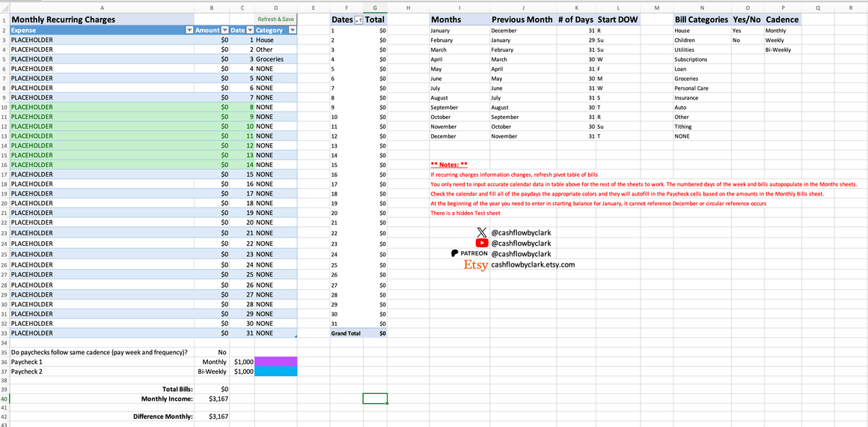Click 'There is a hidden Test sheet' note

(465, 213)
